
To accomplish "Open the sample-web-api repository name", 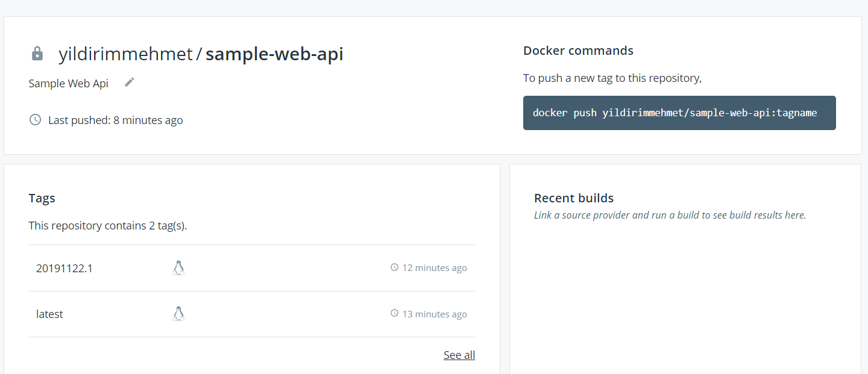I will point(274,54).
